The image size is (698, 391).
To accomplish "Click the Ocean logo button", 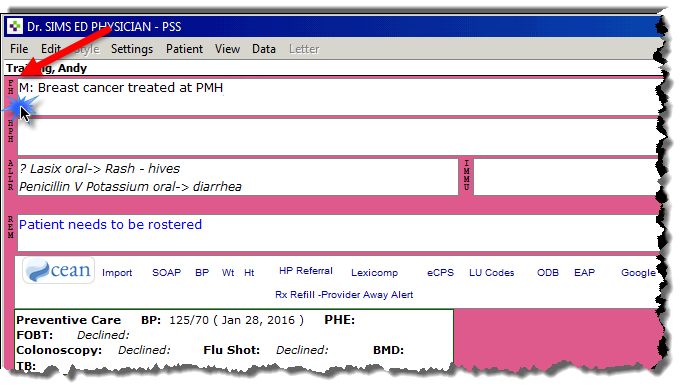I will (x=58, y=270).
